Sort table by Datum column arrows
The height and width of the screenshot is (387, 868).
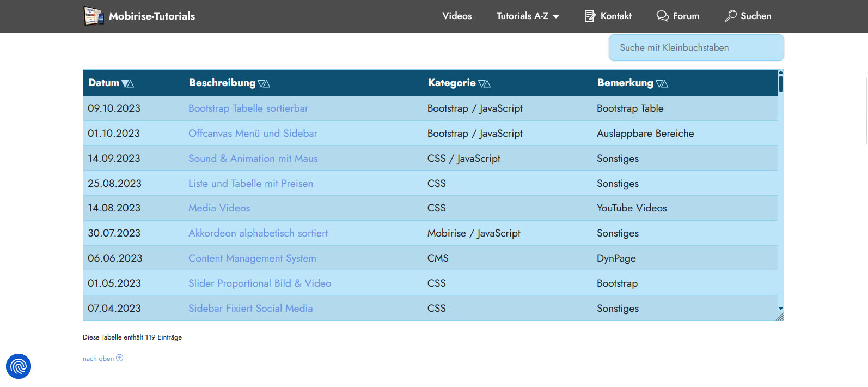coord(127,83)
